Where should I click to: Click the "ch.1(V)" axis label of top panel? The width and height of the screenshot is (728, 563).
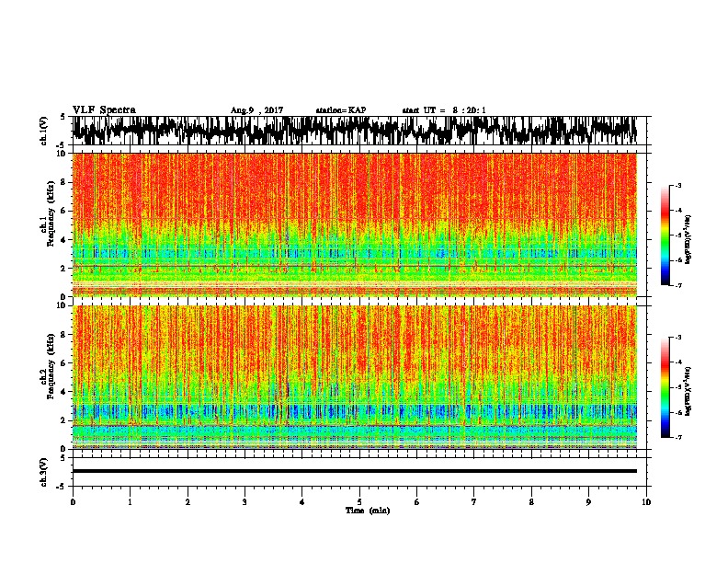click(x=44, y=131)
